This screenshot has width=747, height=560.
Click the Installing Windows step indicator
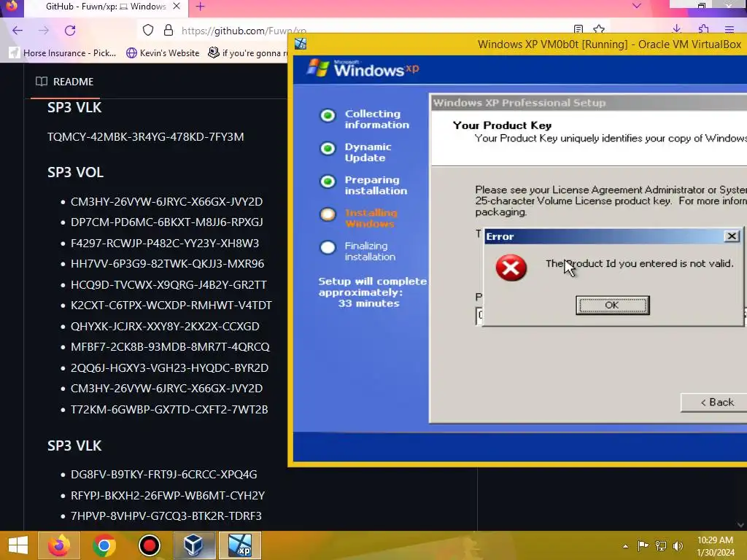pos(328,214)
